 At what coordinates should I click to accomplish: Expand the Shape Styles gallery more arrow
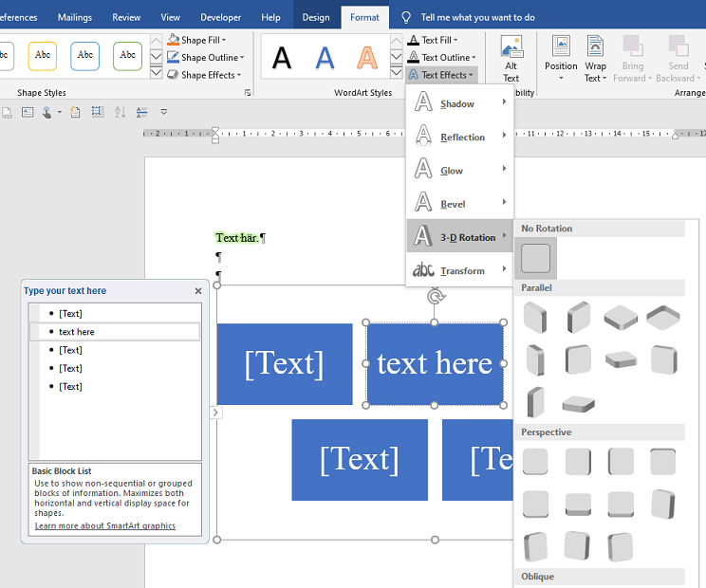156,72
